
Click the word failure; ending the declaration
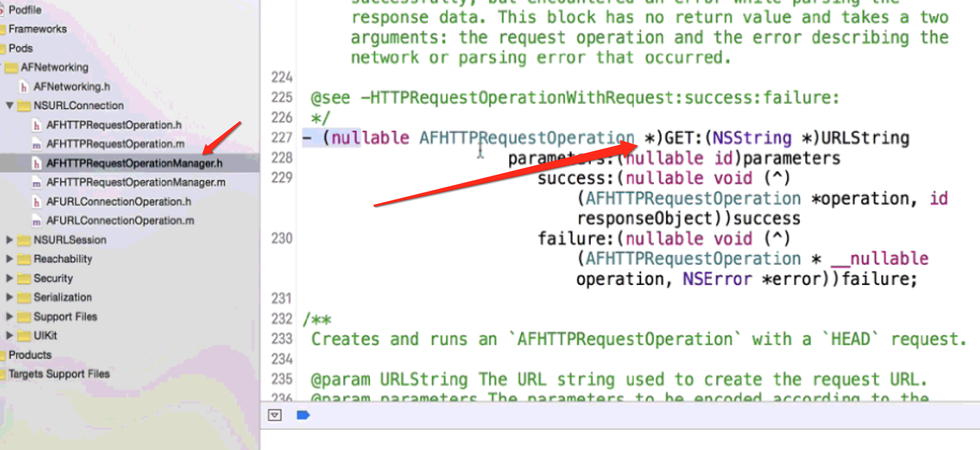(880, 279)
